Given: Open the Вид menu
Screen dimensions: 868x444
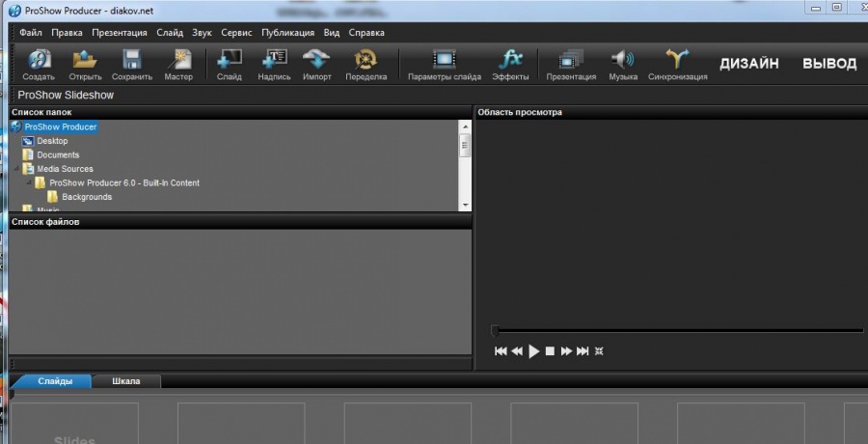Looking at the screenshot, I should [332, 33].
